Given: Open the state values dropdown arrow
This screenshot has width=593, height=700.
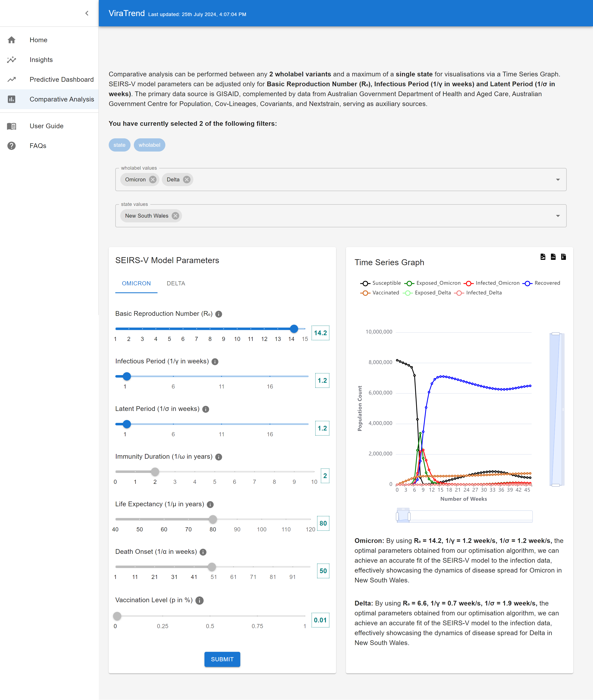Looking at the screenshot, I should coord(558,216).
